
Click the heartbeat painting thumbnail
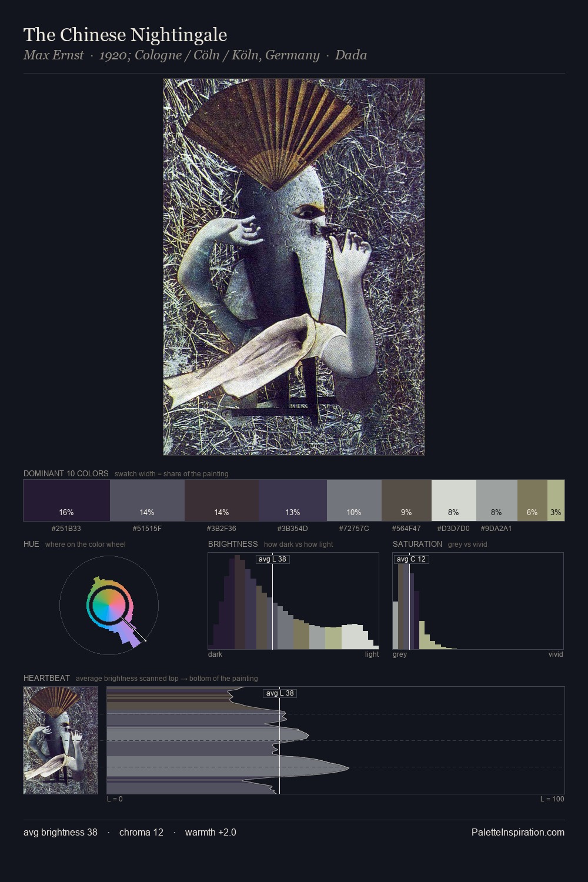[x=61, y=740]
